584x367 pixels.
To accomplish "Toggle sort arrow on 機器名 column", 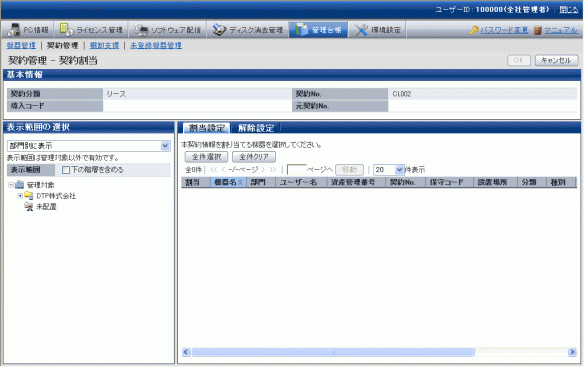I will point(241,183).
